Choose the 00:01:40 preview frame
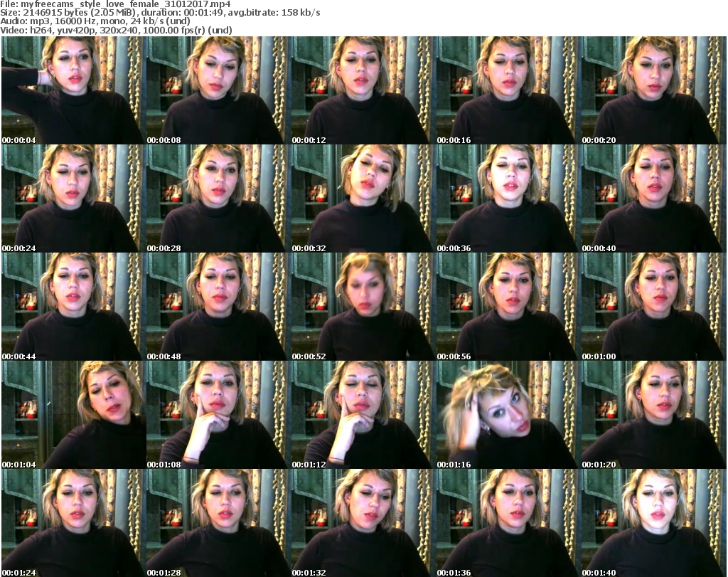This screenshot has width=728, height=577. [x=653, y=523]
